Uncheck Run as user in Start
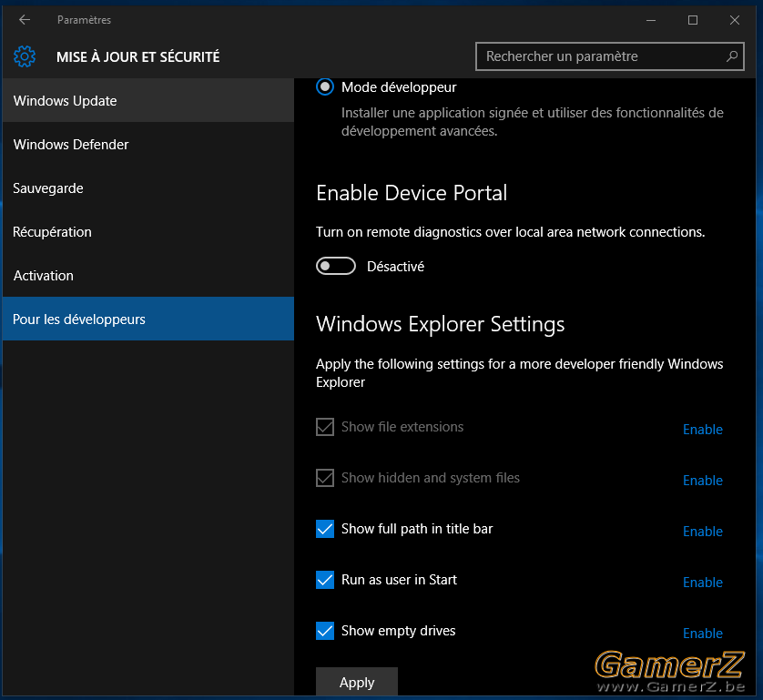 coord(325,580)
